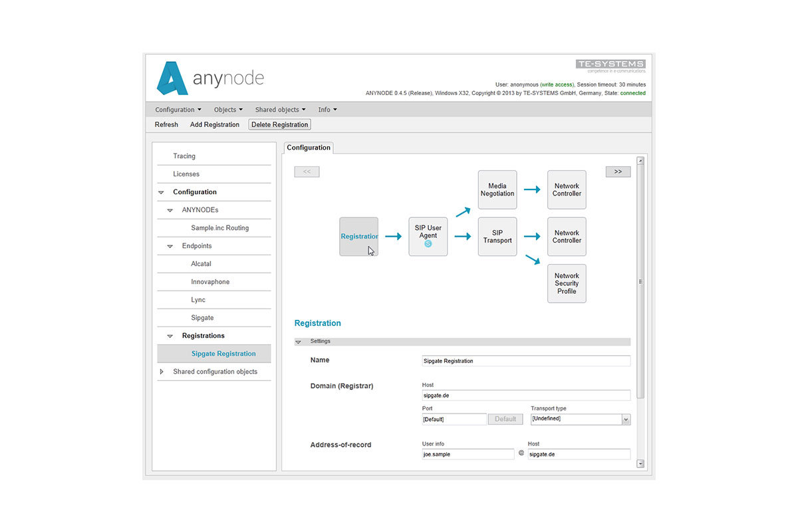Click the 'connected' state text

[x=633, y=94]
